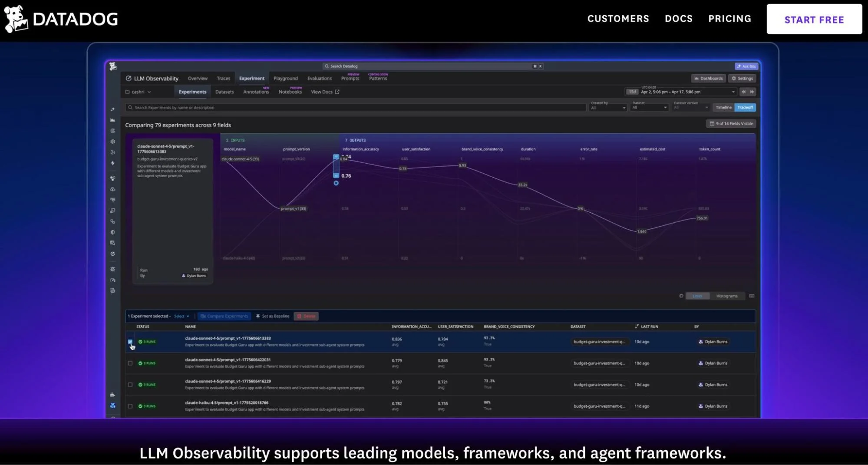This screenshot has width=868, height=465.
Task: Click the cloud icon in the left sidebar
Action: 112,189
